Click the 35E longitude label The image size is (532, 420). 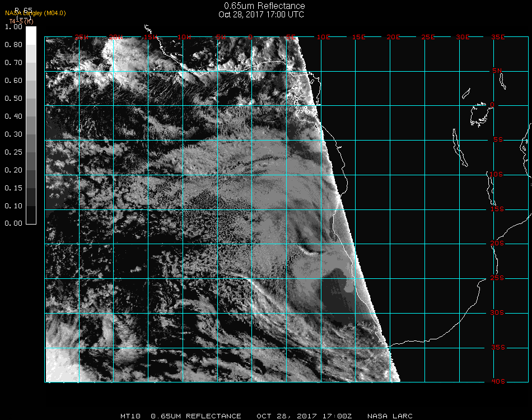coord(498,37)
